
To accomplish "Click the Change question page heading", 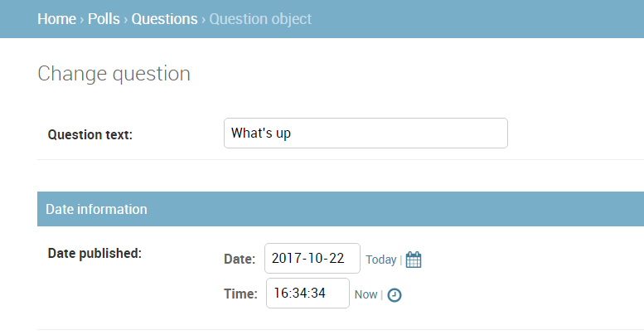I will (x=114, y=74).
